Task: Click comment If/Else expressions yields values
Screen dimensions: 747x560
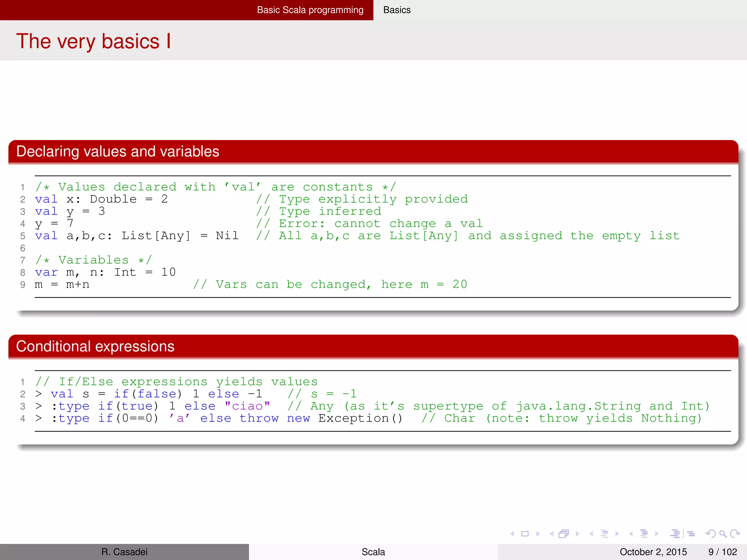Action: (x=177, y=382)
